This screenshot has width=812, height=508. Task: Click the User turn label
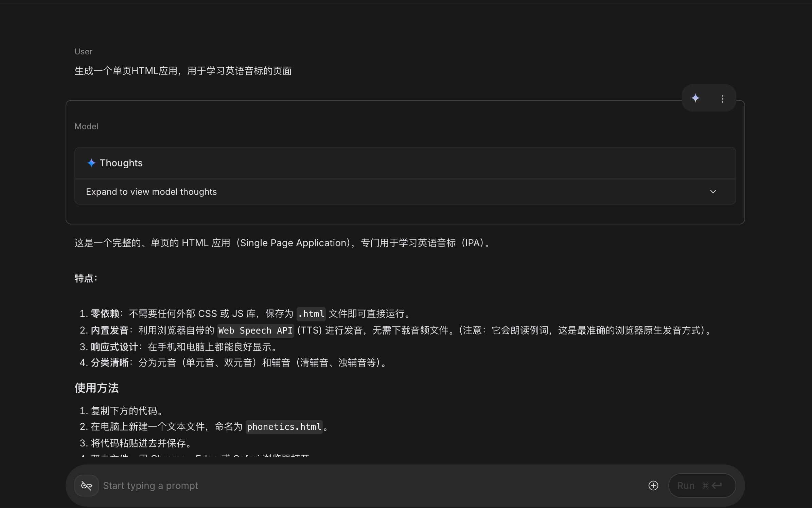(83, 52)
